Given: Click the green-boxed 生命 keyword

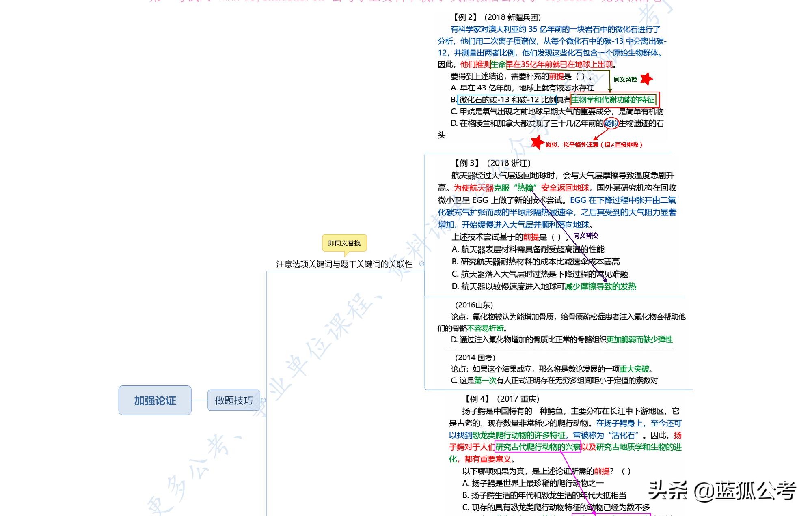Looking at the screenshot, I should click(498, 64).
